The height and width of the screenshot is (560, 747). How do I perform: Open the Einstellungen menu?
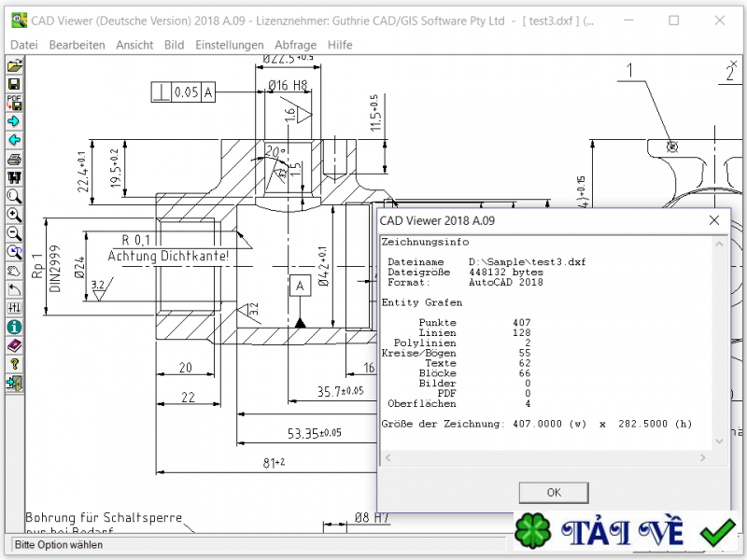pyautogui.click(x=229, y=44)
